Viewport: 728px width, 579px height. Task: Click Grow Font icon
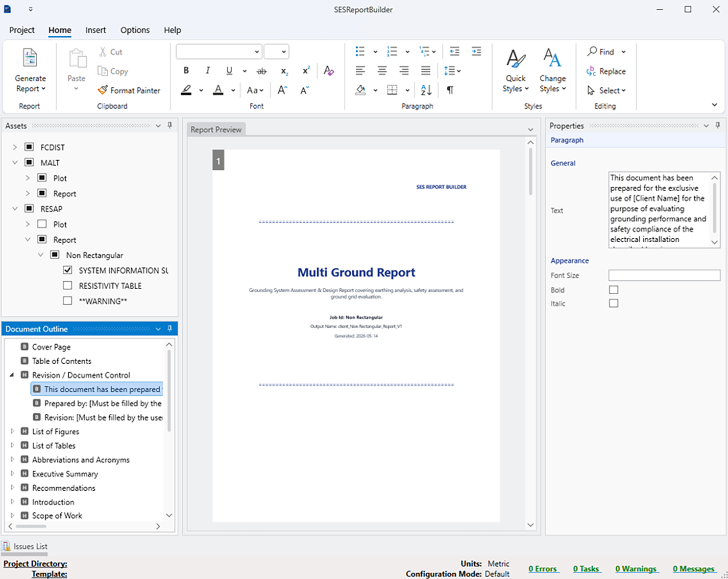click(283, 90)
